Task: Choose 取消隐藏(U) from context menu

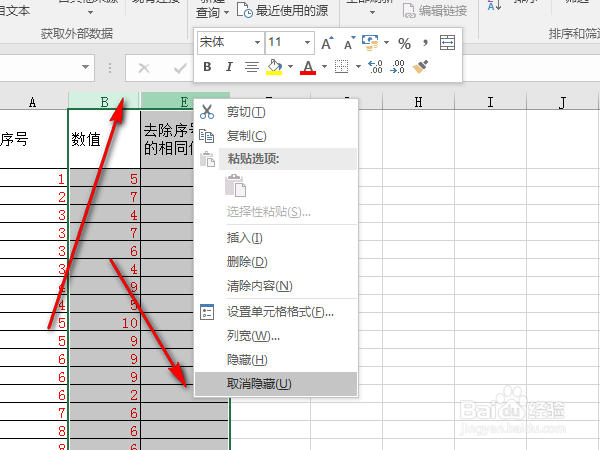Action: [276, 384]
